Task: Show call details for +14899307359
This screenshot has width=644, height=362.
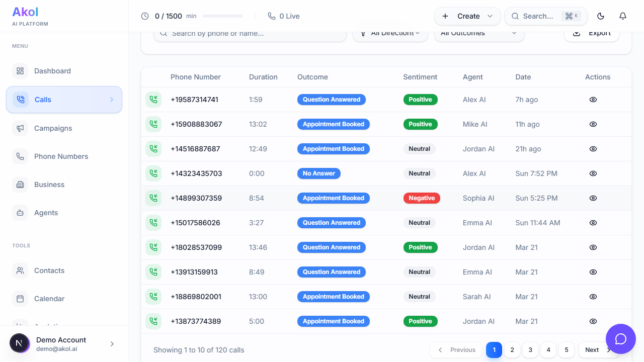Action: pos(593,198)
